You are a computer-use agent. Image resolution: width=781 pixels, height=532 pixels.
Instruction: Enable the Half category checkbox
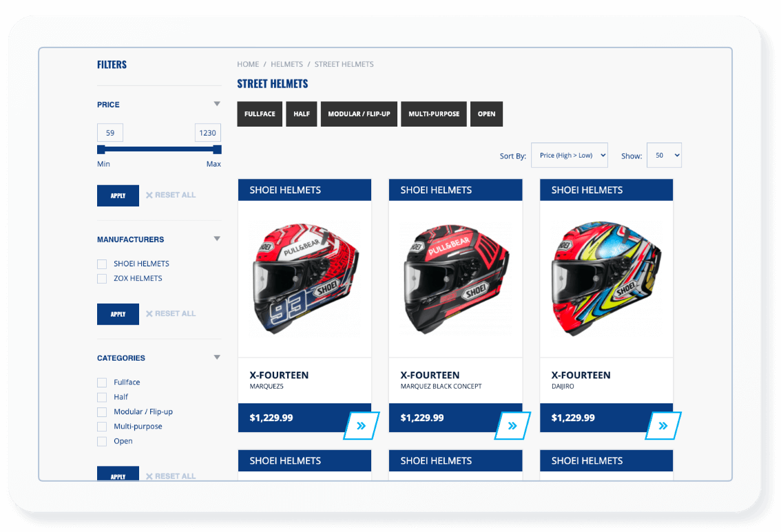pos(102,397)
